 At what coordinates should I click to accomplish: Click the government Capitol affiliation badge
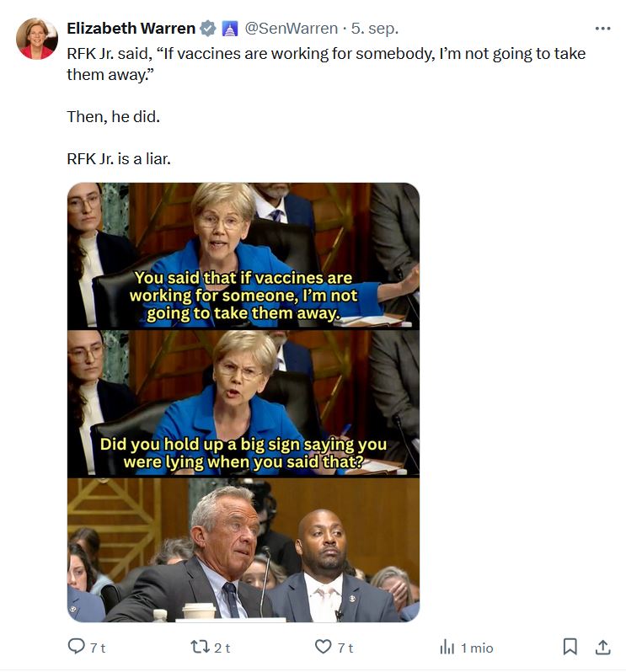pyautogui.click(x=230, y=29)
